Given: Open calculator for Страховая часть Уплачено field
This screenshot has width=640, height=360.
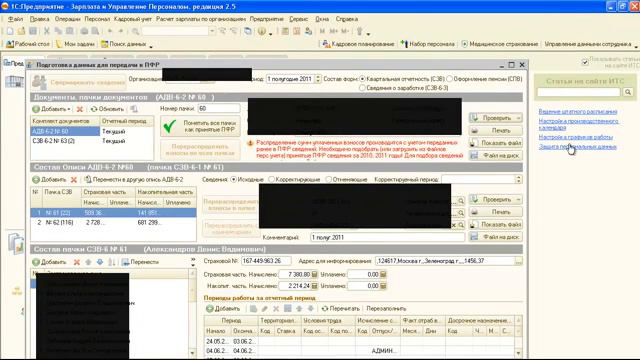Looking at the screenshot, I should (x=383, y=275).
